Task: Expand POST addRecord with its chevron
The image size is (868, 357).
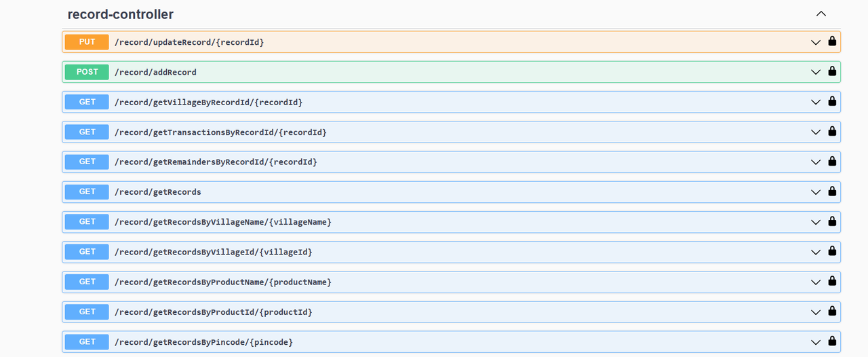Action: pos(816,72)
